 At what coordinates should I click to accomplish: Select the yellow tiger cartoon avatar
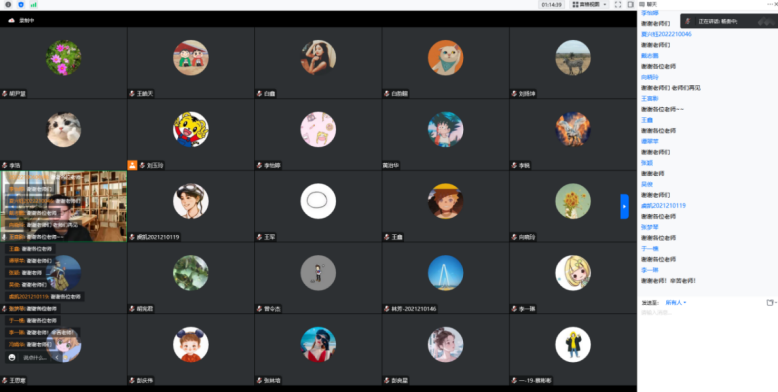pos(191,130)
